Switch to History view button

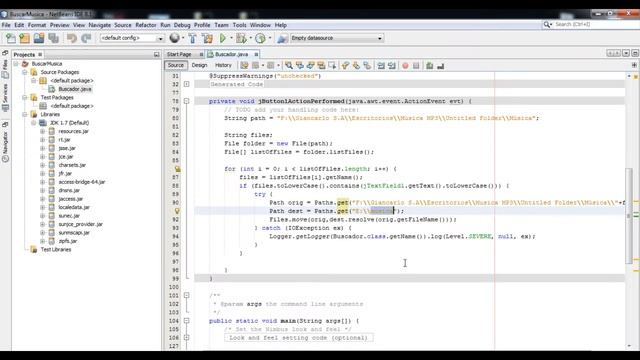click(x=223, y=65)
